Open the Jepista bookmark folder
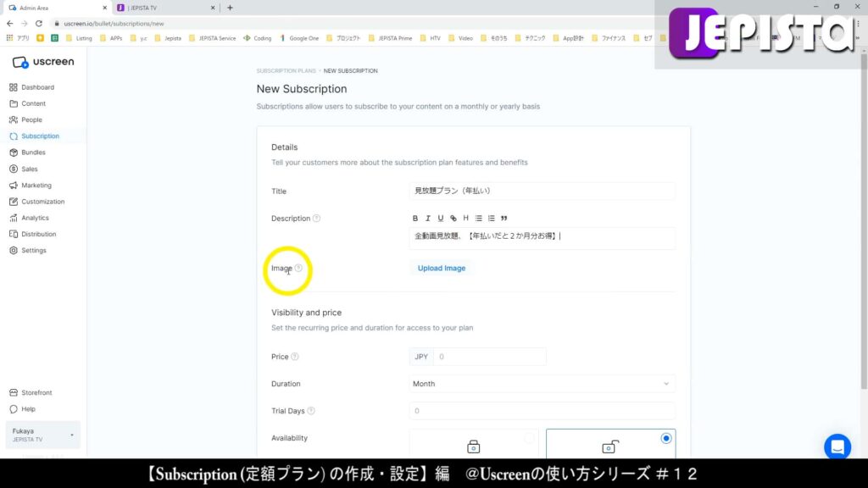This screenshot has height=488, width=868. (169, 38)
